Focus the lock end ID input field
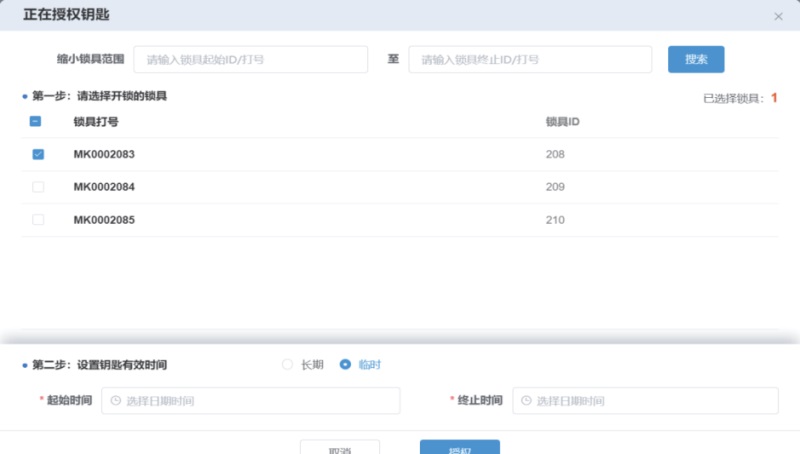The image size is (800, 454). 530,60
